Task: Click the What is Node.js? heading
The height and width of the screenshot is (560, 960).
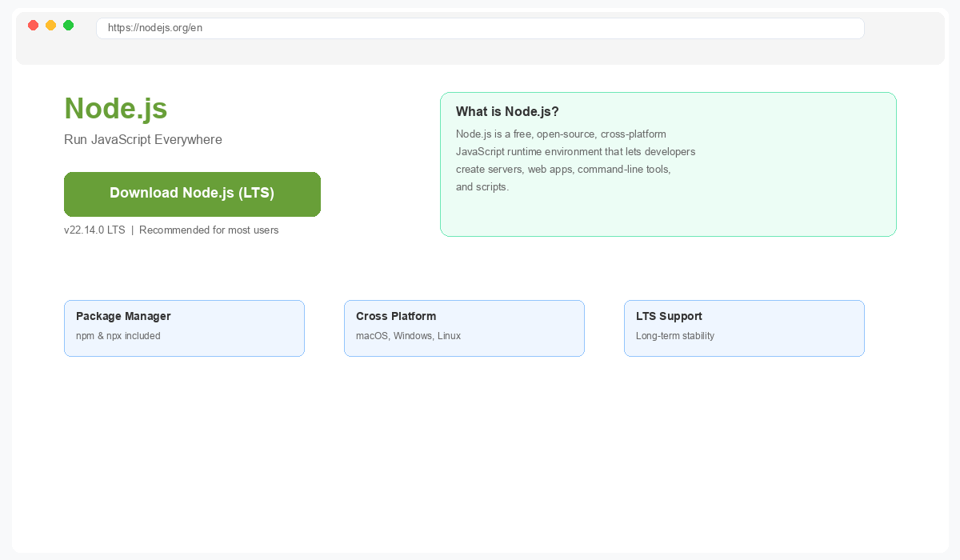Action: tap(507, 111)
